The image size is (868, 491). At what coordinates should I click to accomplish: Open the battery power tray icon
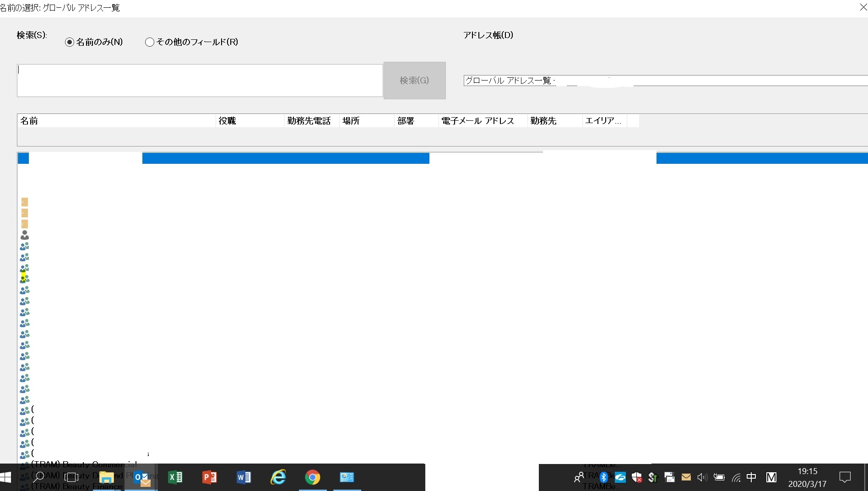pos(719,477)
